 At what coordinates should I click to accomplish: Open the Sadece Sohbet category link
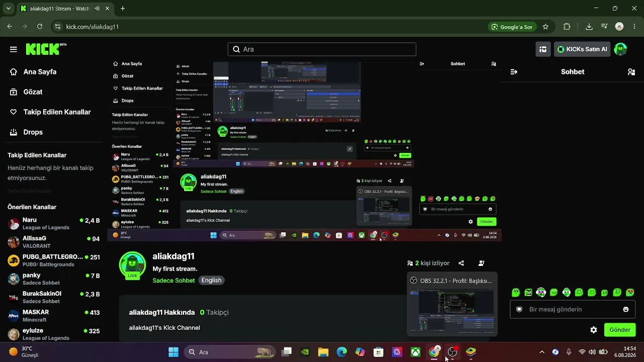[x=174, y=281]
